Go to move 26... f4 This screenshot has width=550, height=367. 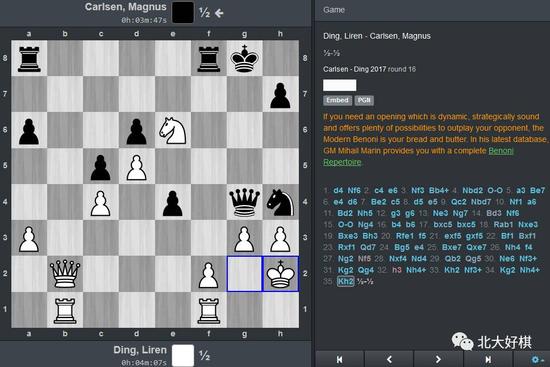click(528, 247)
